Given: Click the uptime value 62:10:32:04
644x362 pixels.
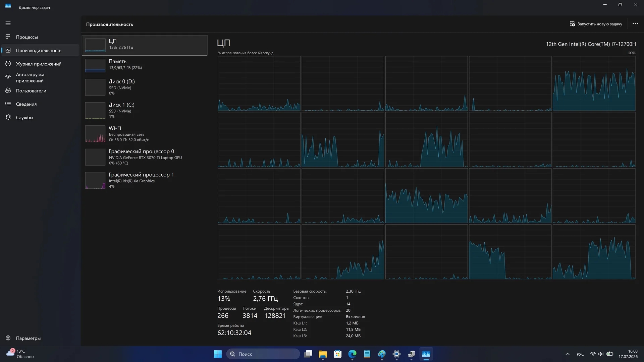Looking at the screenshot, I should 234,333.
